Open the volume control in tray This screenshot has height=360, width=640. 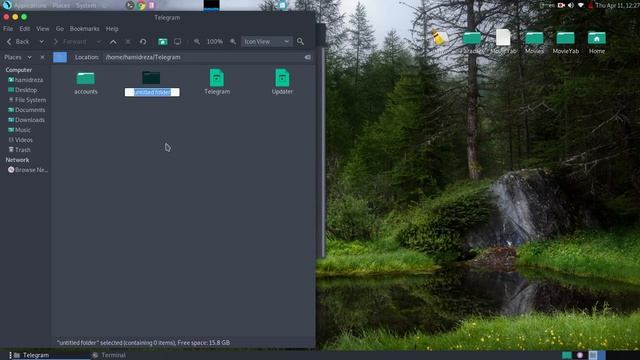[x=571, y=5]
